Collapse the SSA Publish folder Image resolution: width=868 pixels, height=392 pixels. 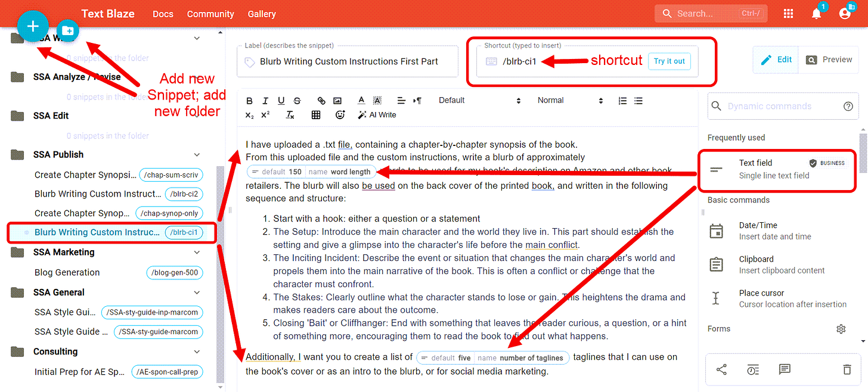click(197, 154)
